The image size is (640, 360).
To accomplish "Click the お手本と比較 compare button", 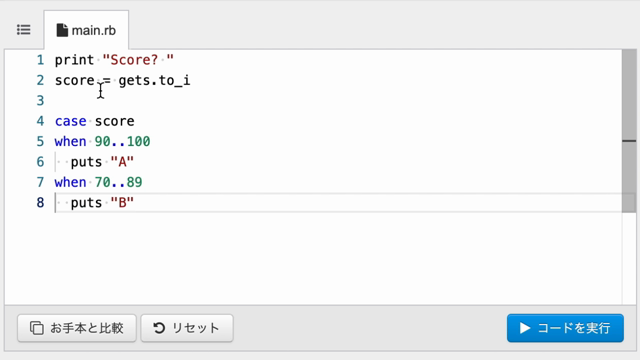I will coord(77,328).
